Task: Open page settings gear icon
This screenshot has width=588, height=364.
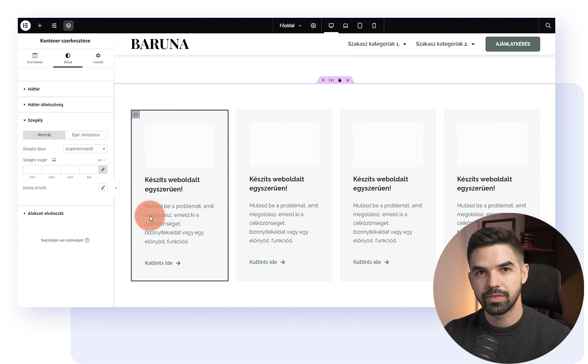Action: [x=314, y=26]
